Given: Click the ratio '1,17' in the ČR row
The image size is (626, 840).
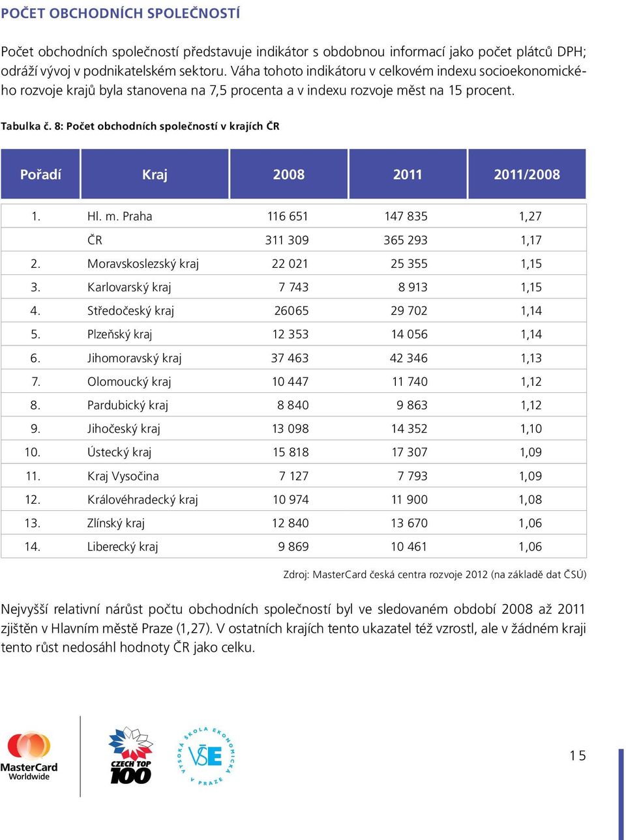Looking at the screenshot, I should point(531,240).
